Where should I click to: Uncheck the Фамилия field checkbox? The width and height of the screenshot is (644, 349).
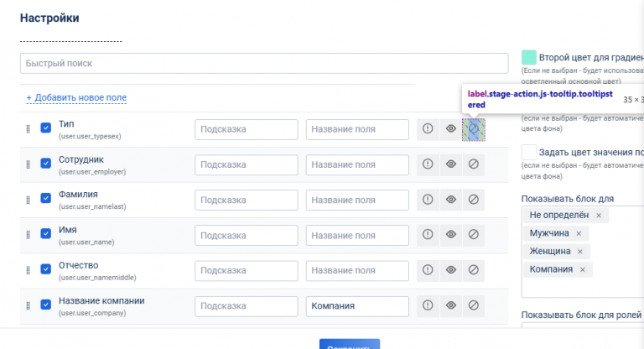coord(45,198)
